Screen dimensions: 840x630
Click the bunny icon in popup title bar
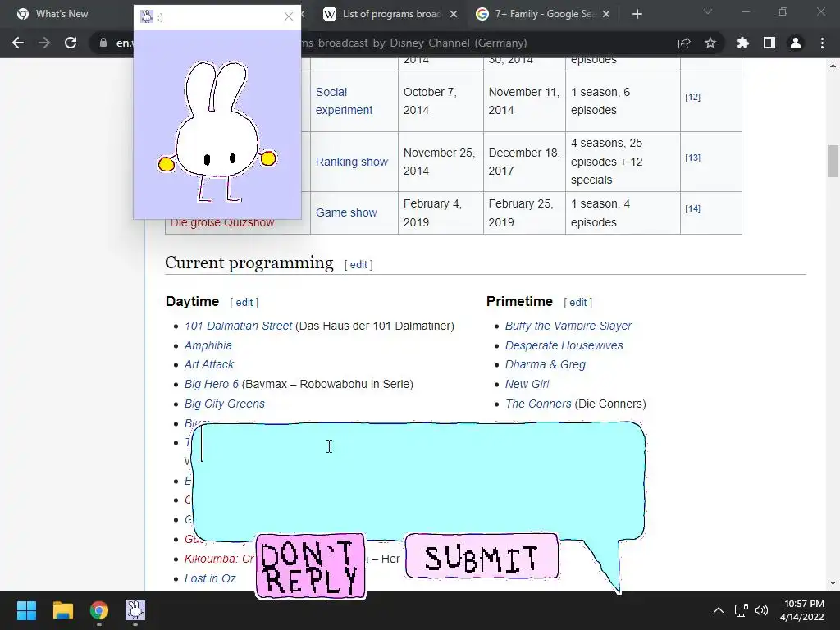click(146, 16)
